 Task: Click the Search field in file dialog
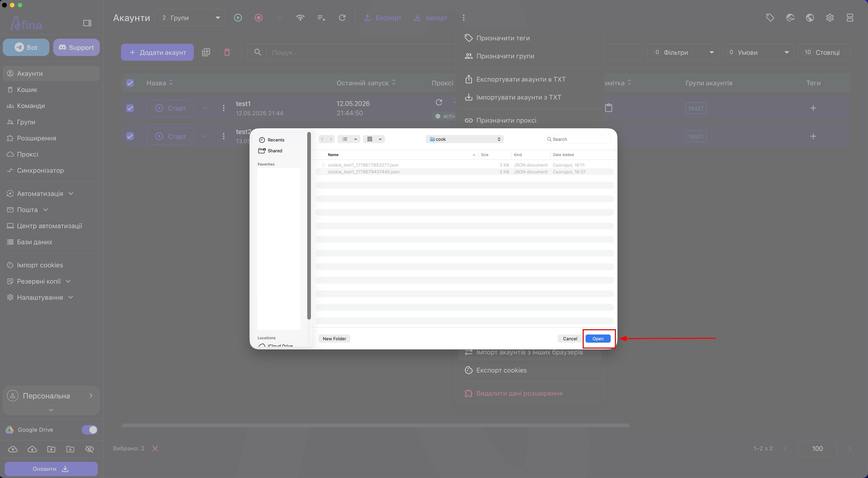[578, 139]
